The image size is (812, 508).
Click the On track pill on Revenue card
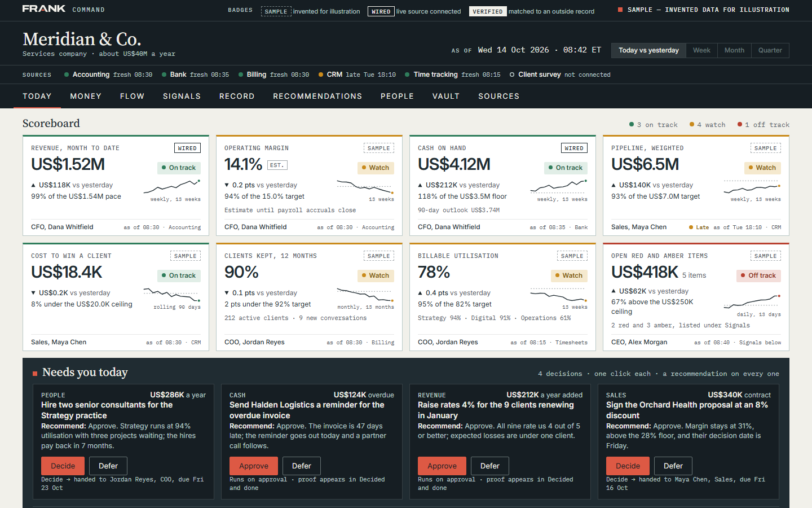point(179,168)
